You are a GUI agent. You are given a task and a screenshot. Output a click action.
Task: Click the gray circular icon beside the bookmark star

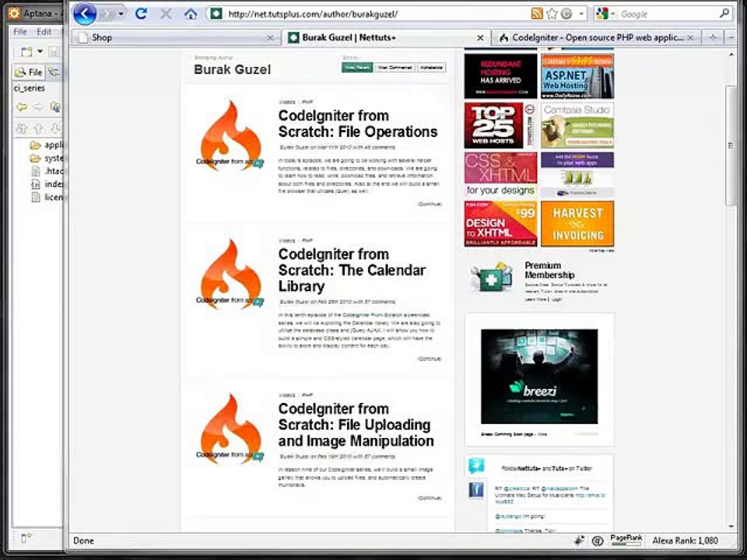coord(566,14)
